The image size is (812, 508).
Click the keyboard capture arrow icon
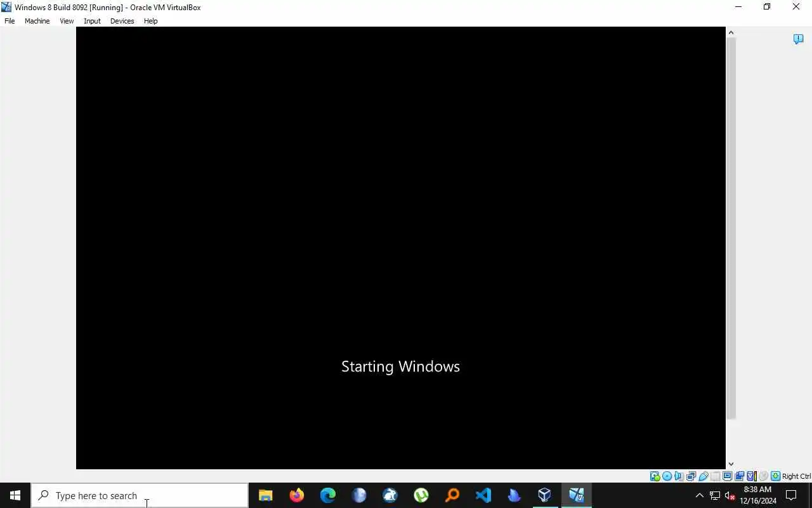click(775, 476)
